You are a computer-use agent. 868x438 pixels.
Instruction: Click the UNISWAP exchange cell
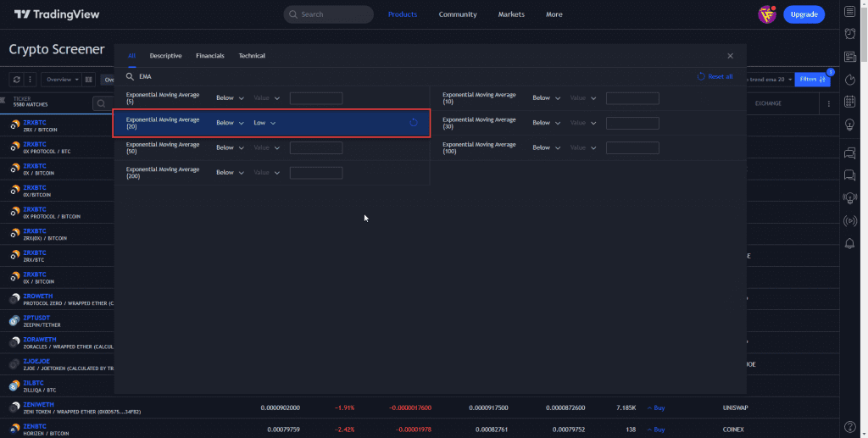click(x=735, y=408)
